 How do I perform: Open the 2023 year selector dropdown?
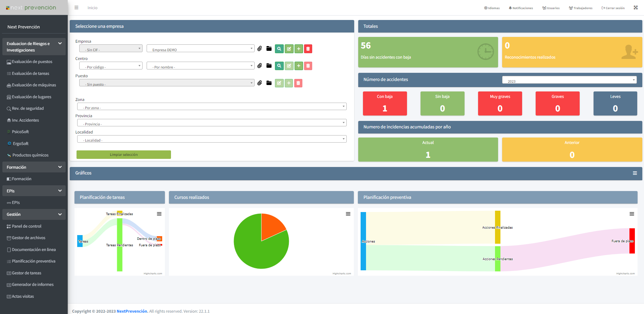pyautogui.click(x=570, y=80)
